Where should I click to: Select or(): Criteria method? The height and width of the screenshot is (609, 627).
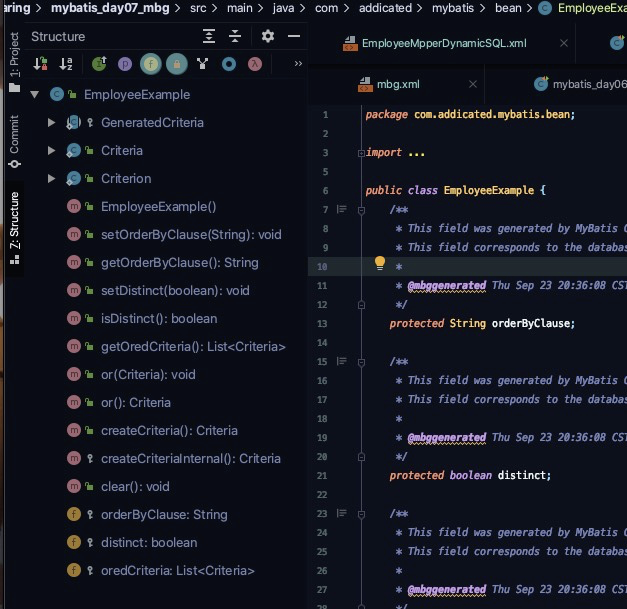pyautogui.click(x=136, y=403)
